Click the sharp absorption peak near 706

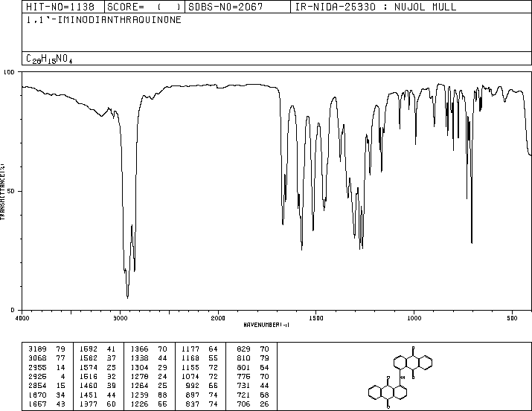472,242
